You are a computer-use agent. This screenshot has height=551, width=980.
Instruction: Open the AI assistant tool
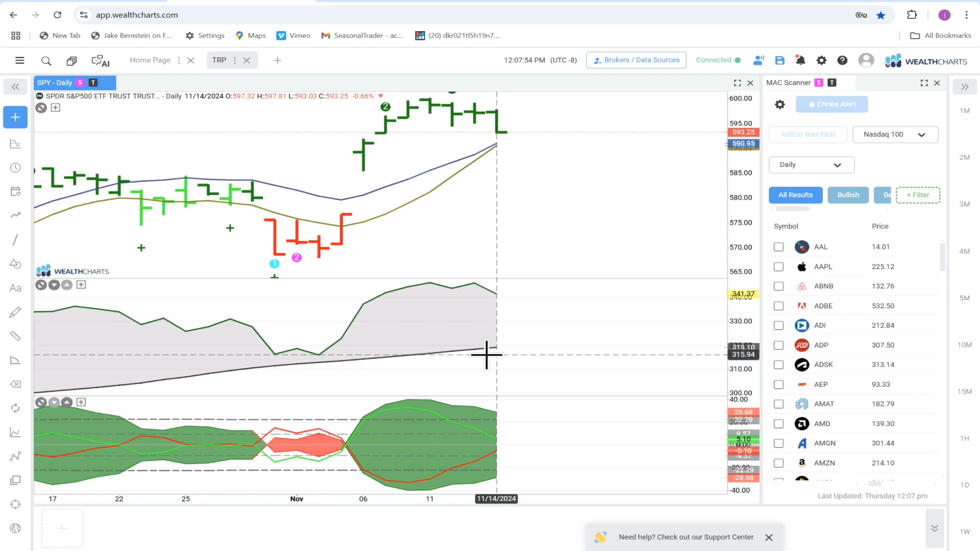[101, 61]
